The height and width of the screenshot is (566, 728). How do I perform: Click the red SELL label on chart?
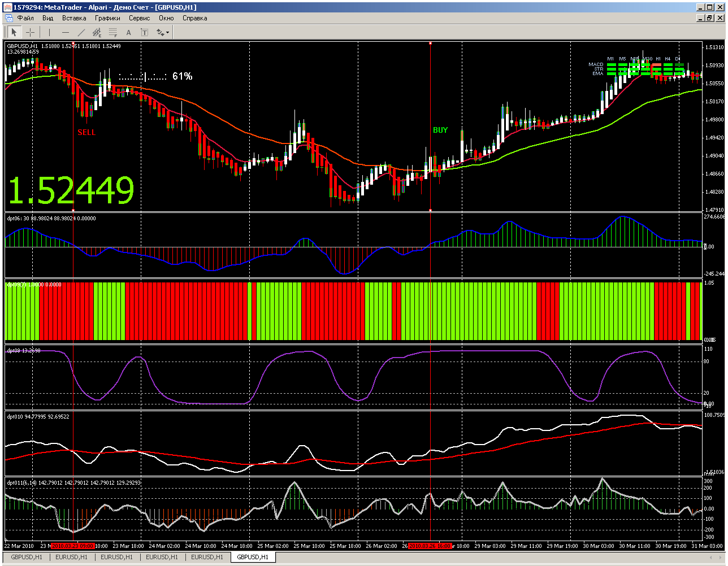[86, 132]
